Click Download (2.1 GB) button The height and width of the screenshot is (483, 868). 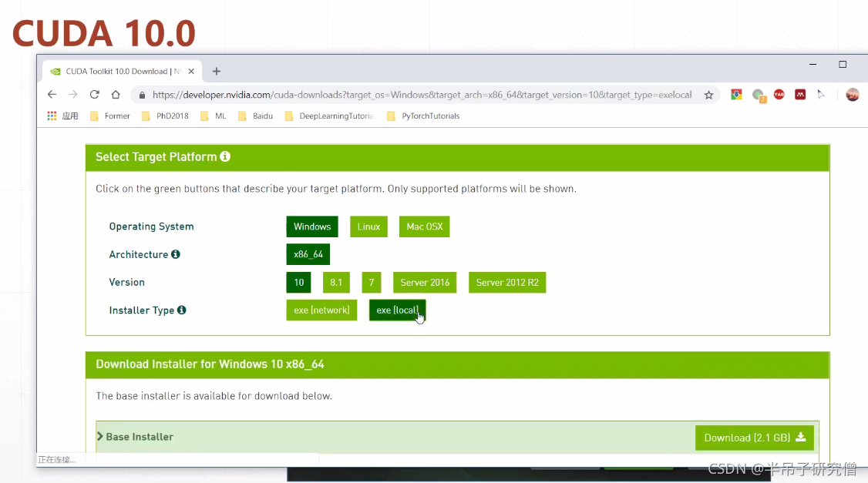[x=755, y=438]
